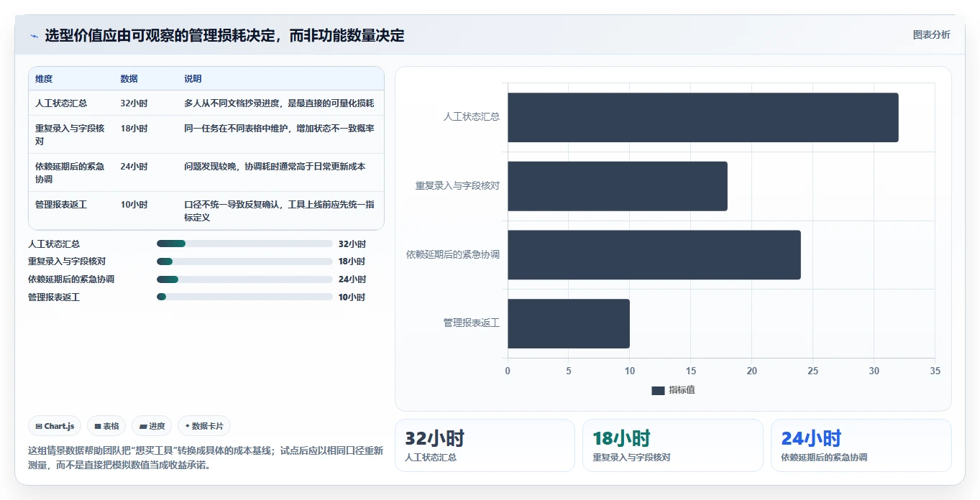
Task: Click the 10小时 cell in the table
Action: click(134, 205)
